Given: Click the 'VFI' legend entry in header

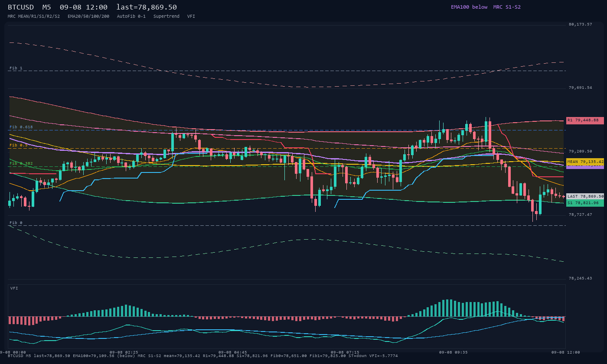Looking at the screenshot, I should click(x=191, y=16).
